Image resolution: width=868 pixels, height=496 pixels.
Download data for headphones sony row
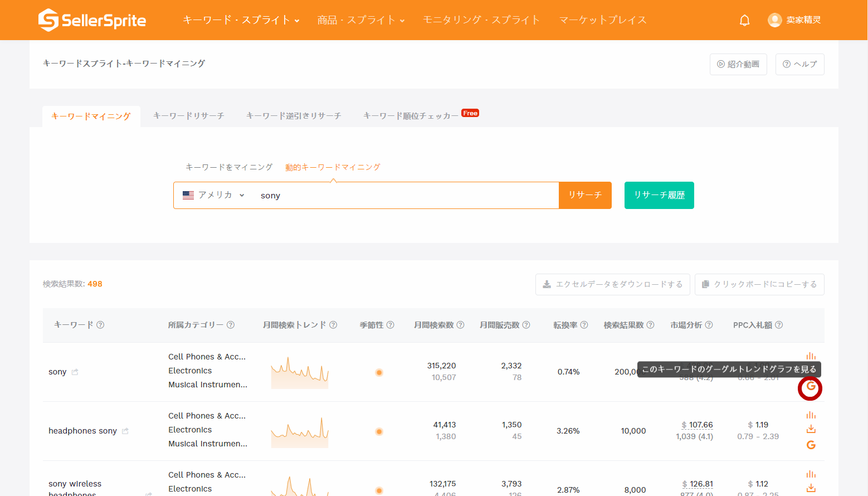click(x=811, y=429)
